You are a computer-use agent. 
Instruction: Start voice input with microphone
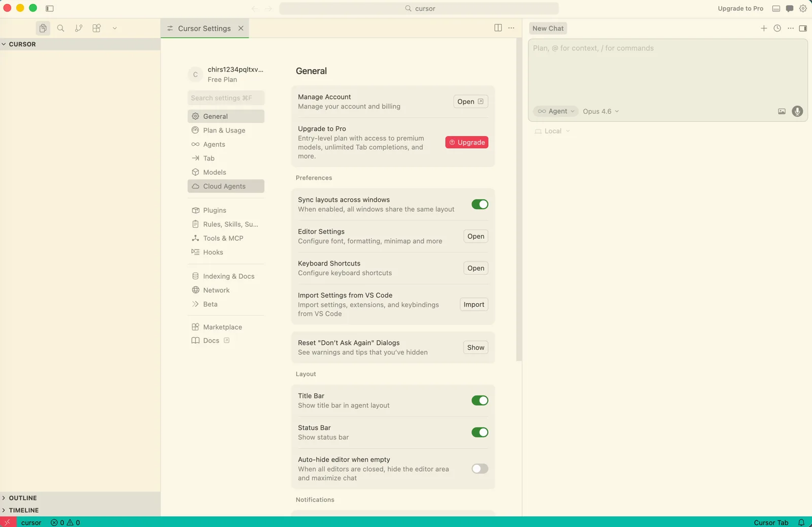(797, 111)
